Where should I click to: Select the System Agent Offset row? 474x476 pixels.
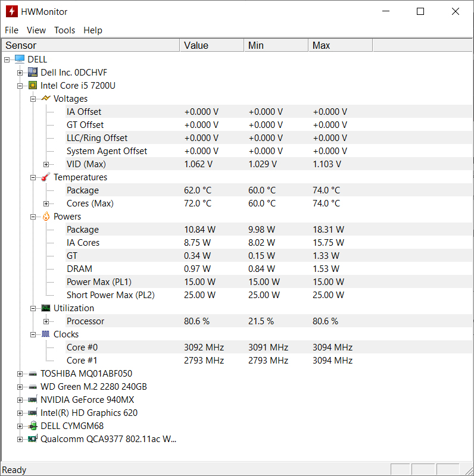tap(269, 151)
